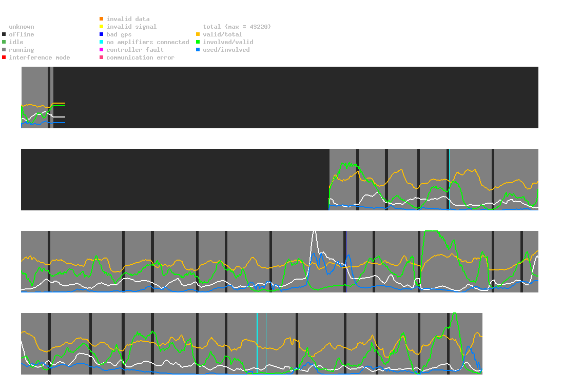
Task: Click the 'idle' legend label
Action: click(x=16, y=42)
